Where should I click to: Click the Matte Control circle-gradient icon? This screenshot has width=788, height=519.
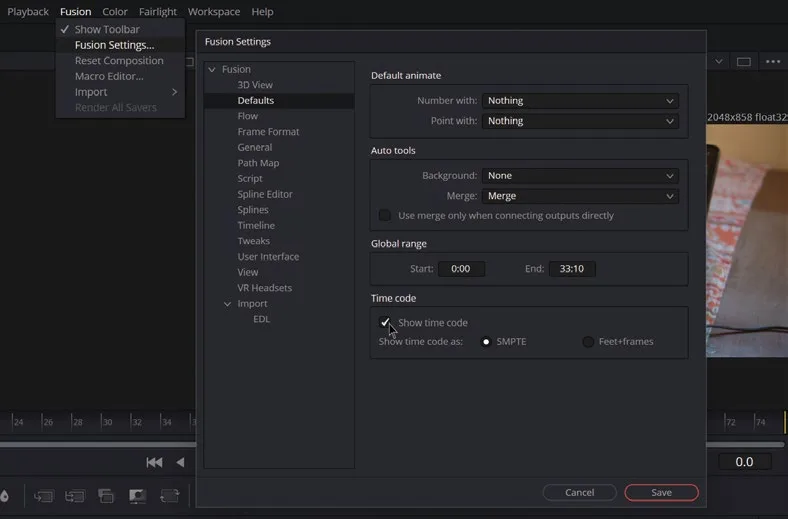137,496
